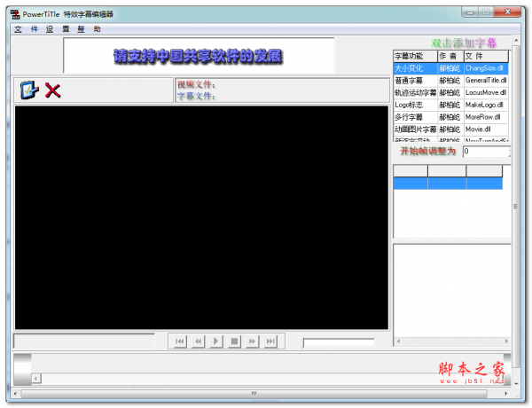Click the right vertical scrollbar thumb
532x408 pixels.
click(x=516, y=207)
